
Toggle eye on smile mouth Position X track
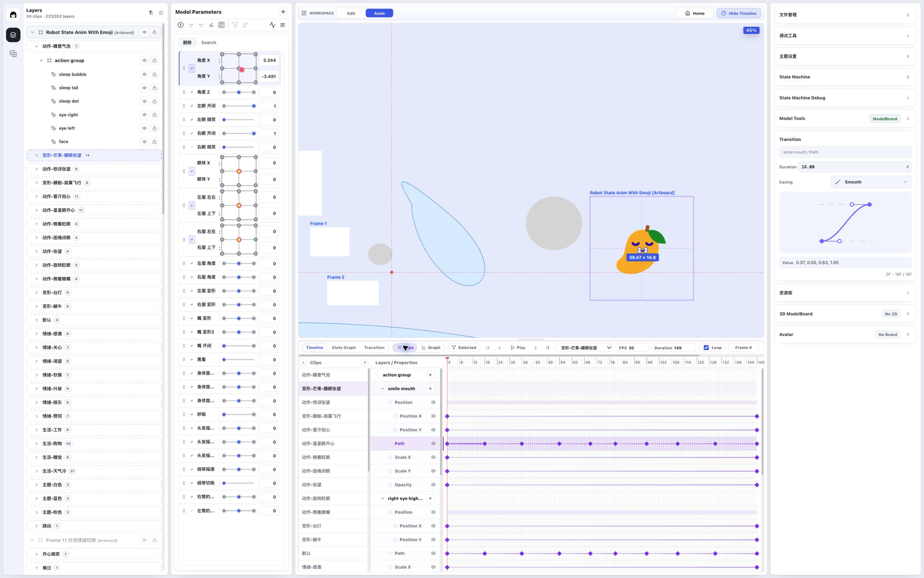(x=433, y=416)
